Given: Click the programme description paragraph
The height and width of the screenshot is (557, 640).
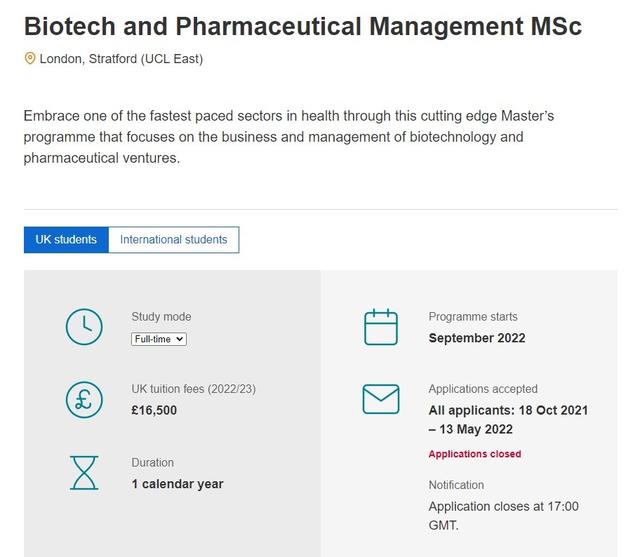Looking at the screenshot, I should point(289,137).
